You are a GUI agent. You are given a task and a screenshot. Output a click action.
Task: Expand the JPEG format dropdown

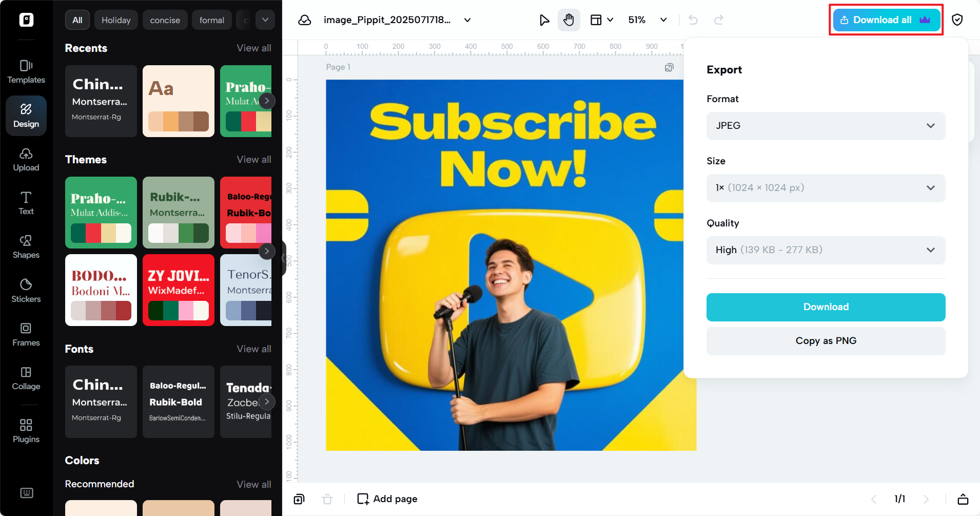pos(826,126)
